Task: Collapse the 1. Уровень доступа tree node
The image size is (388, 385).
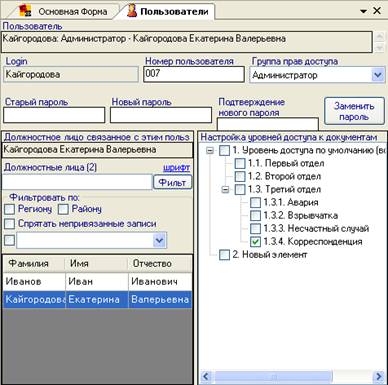Action: (x=210, y=151)
